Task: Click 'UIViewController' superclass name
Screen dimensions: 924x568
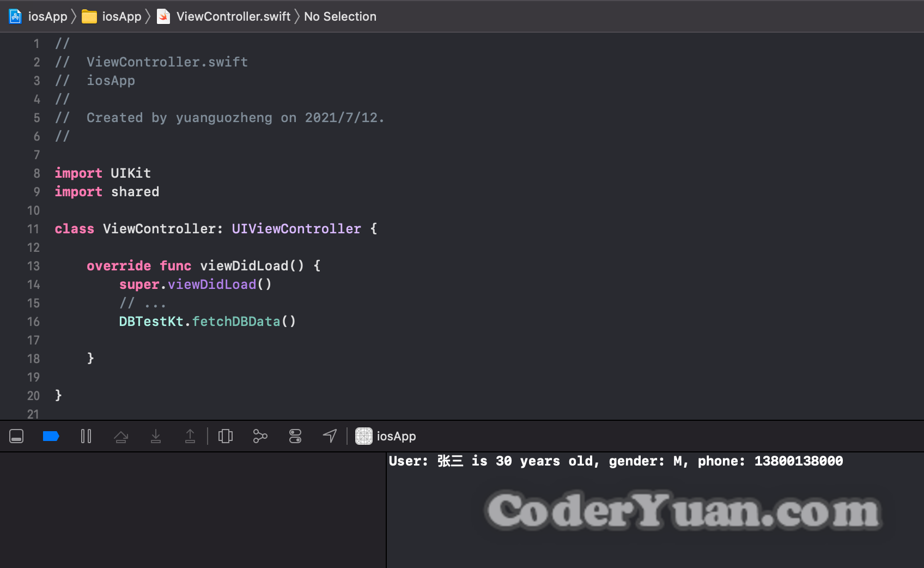Action: (x=296, y=229)
